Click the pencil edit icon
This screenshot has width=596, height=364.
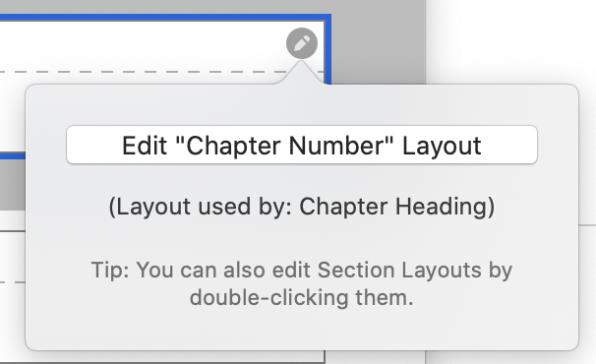click(302, 43)
